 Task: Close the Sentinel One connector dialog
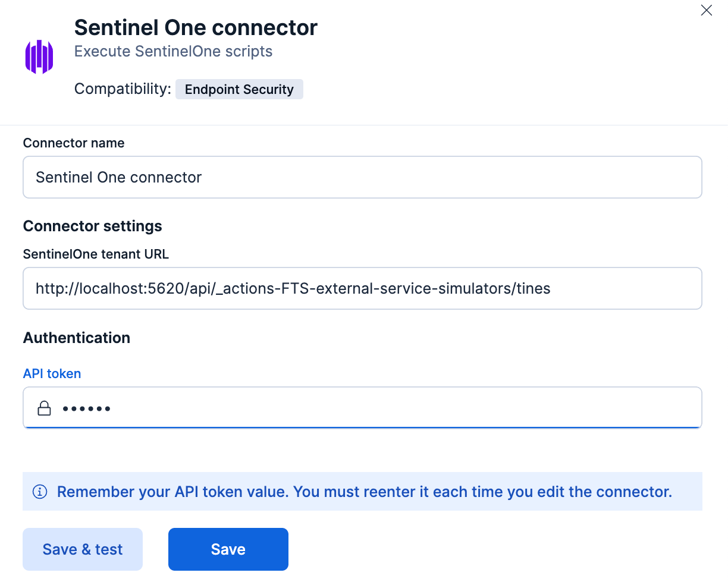[706, 10]
